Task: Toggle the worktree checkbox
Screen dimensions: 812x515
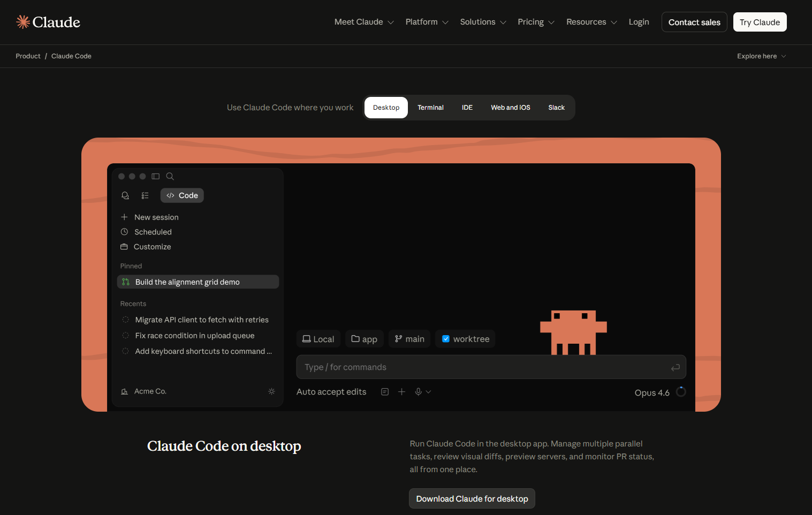Action: point(446,339)
